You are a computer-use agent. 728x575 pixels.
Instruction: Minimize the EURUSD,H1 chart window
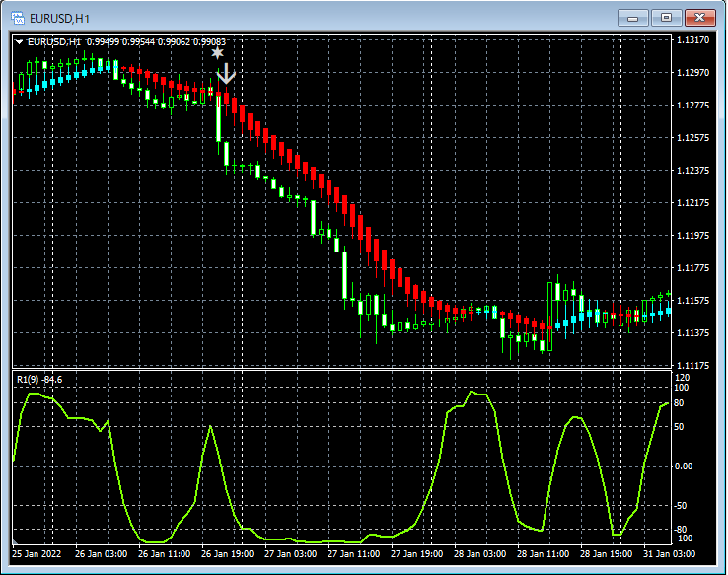pos(633,18)
